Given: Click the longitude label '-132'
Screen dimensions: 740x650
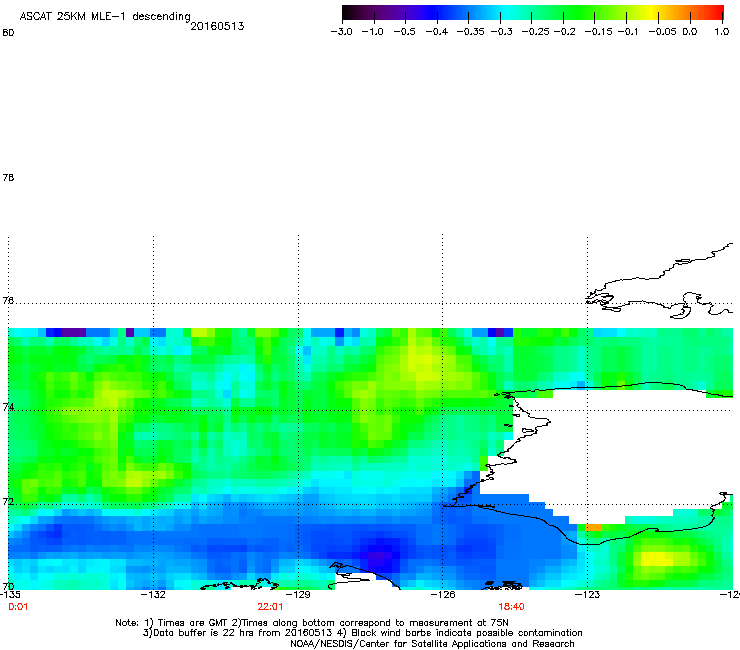Looking at the screenshot, I should pos(153,594).
